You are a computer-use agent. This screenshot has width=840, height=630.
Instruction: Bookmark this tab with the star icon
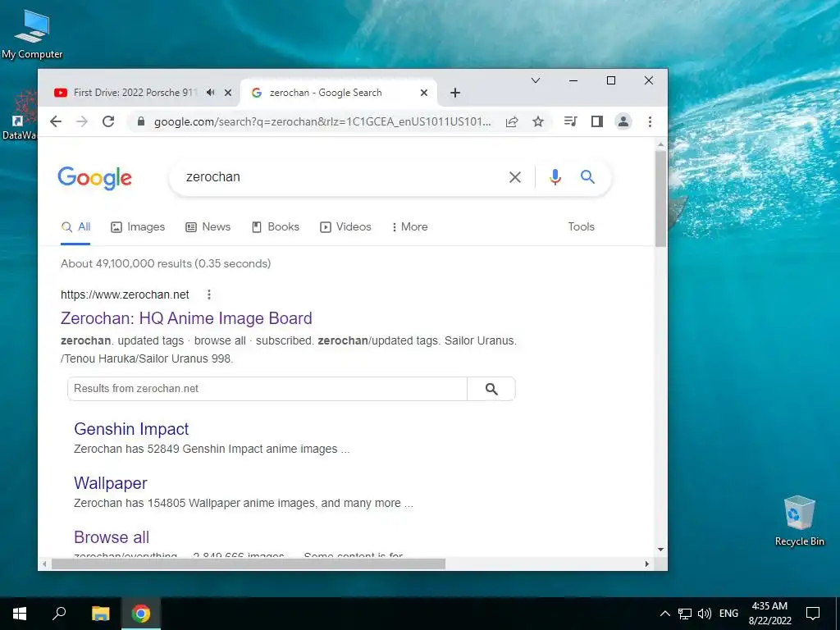538,121
